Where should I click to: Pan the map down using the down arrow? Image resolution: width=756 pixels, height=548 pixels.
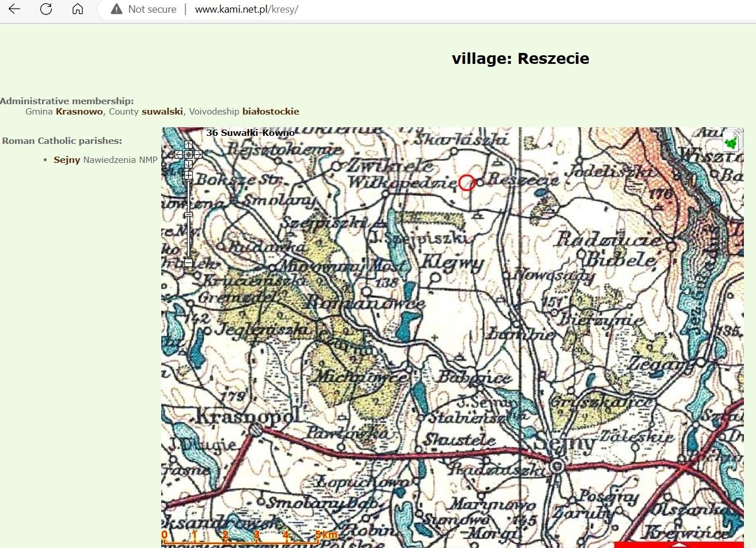click(188, 163)
